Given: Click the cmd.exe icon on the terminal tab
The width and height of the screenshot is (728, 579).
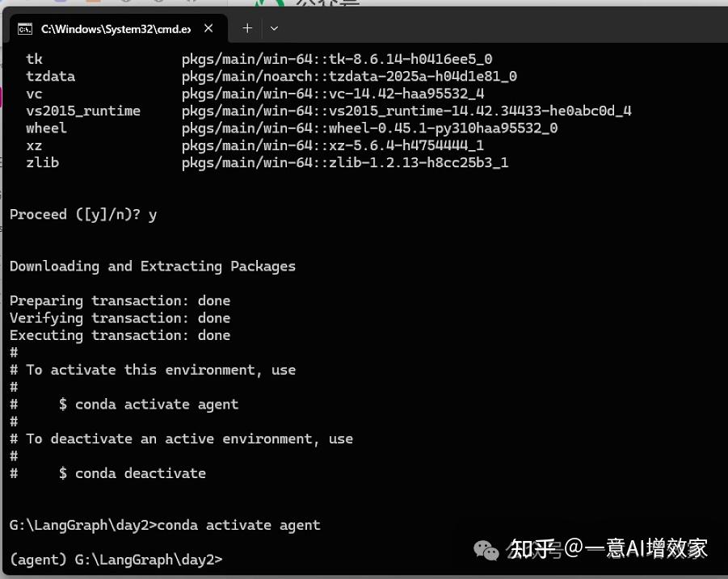Looking at the screenshot, I should [23, 27].
